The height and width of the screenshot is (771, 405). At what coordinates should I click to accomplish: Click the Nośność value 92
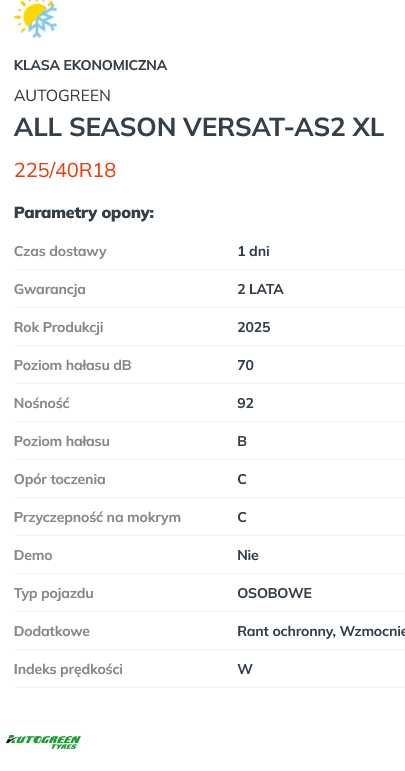point(245,403)
